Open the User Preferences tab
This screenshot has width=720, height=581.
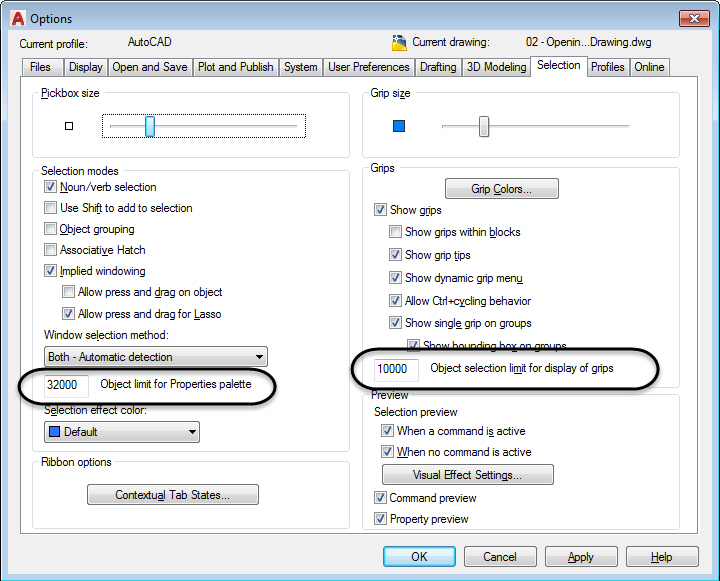pos(369,67)
